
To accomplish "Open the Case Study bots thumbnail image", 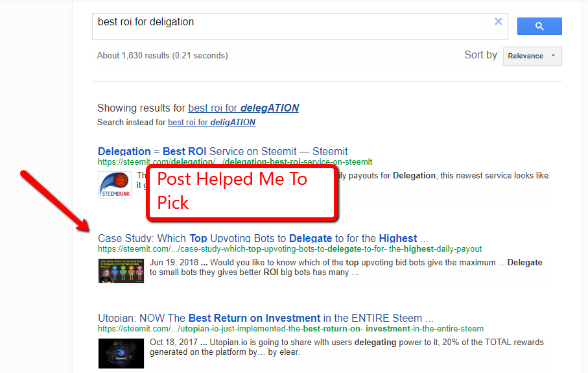I will 121,271.
